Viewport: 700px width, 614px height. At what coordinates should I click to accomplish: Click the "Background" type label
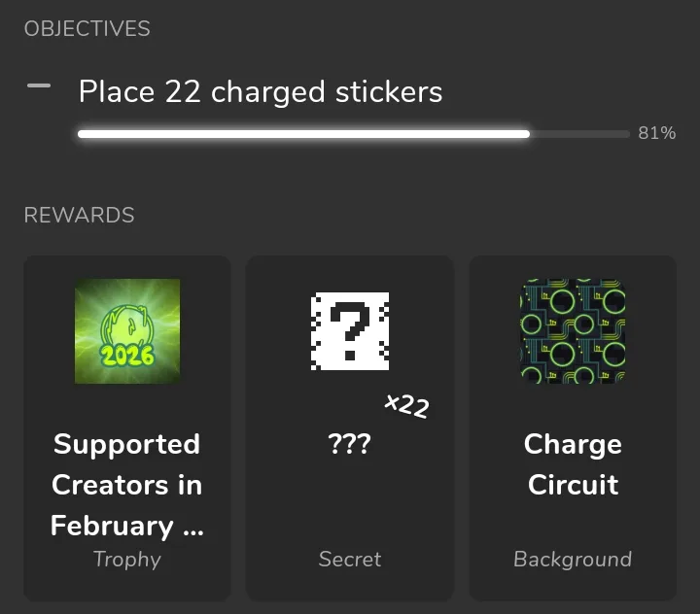click(x=573, y=559)
